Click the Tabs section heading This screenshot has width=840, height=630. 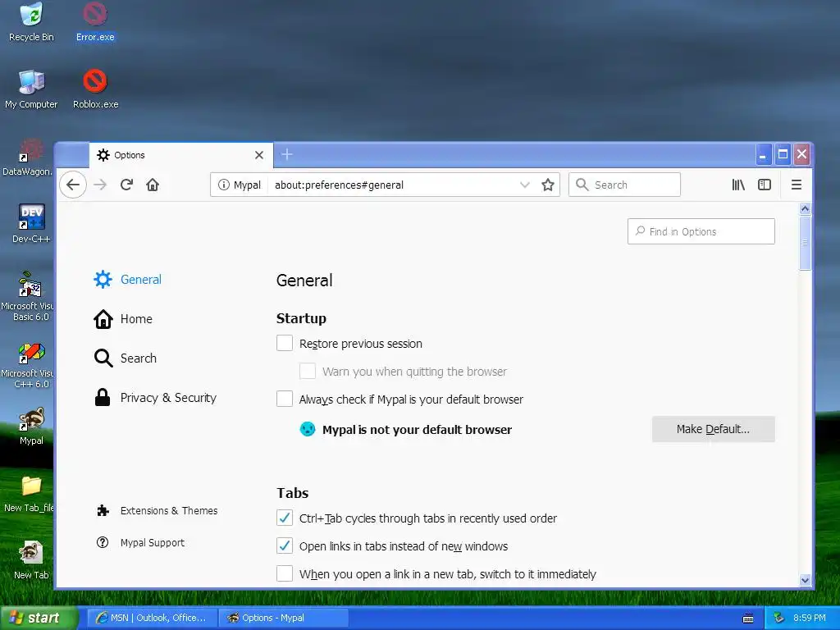293,493
